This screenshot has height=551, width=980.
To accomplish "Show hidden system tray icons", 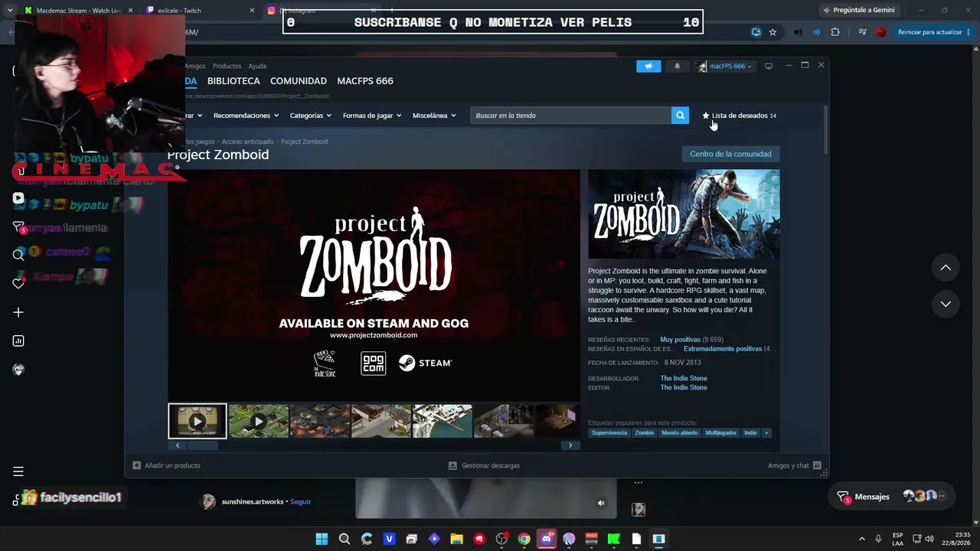I will tap(861, 539).
